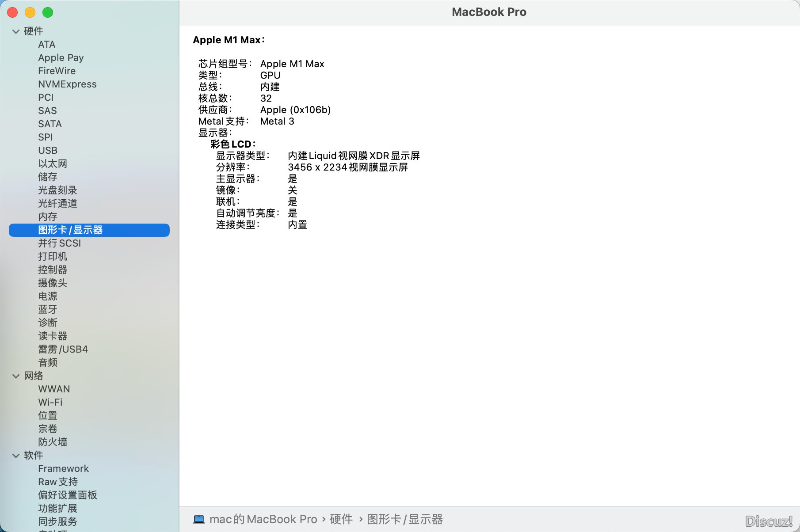The image size is (800, 532).
Task: Click the red close window button
Action: [x=13, y=12]
